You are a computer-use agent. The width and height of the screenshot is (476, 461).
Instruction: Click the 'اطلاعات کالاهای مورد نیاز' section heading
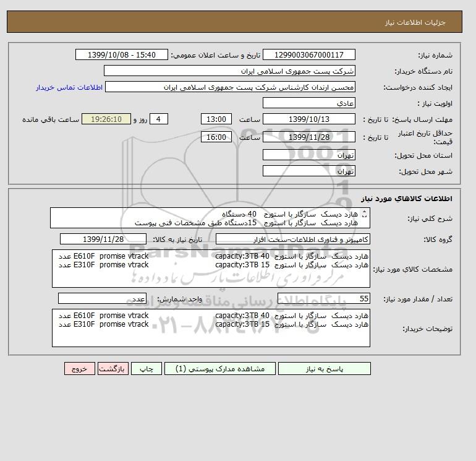click(x=407, y=199)
